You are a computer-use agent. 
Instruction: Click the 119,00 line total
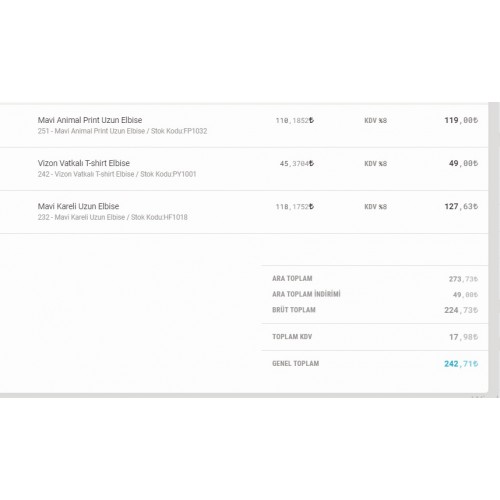[461, 120]
